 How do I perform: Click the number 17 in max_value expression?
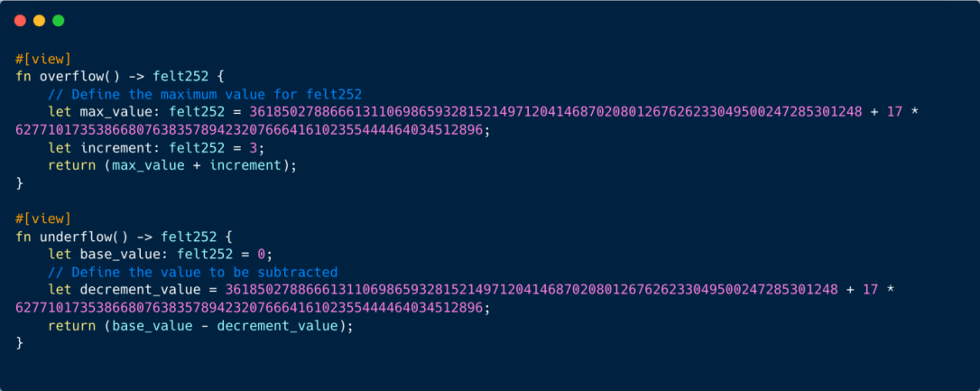coord(895,113)
